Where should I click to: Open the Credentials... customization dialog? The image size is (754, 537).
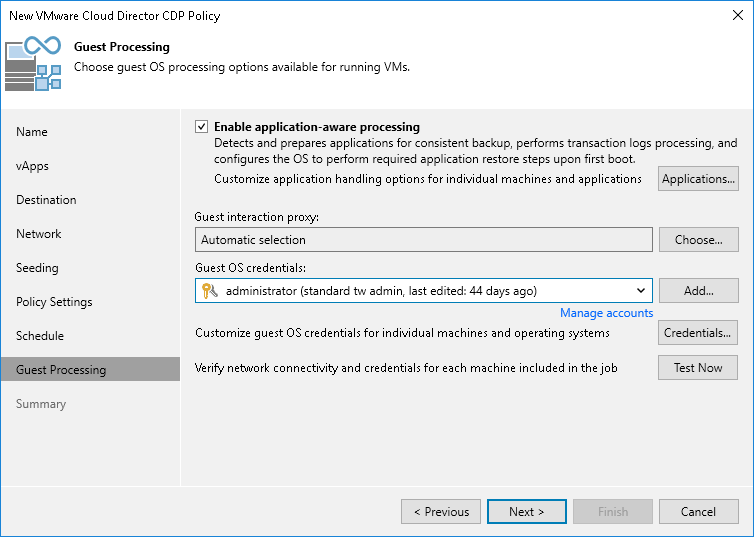point(698,333)
